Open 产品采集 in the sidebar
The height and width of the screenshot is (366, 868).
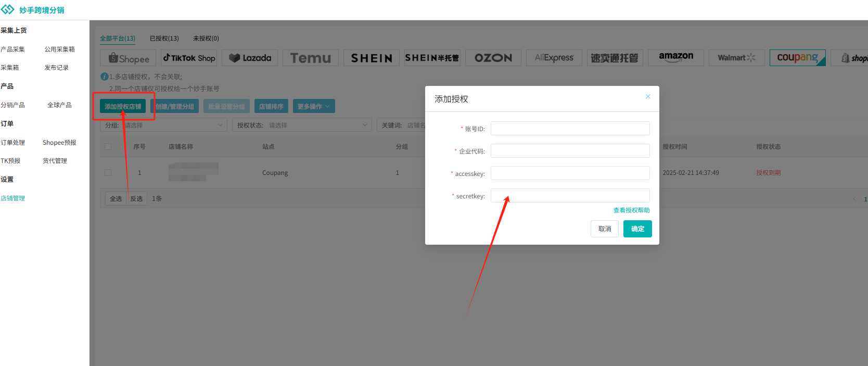pos(13,49)
